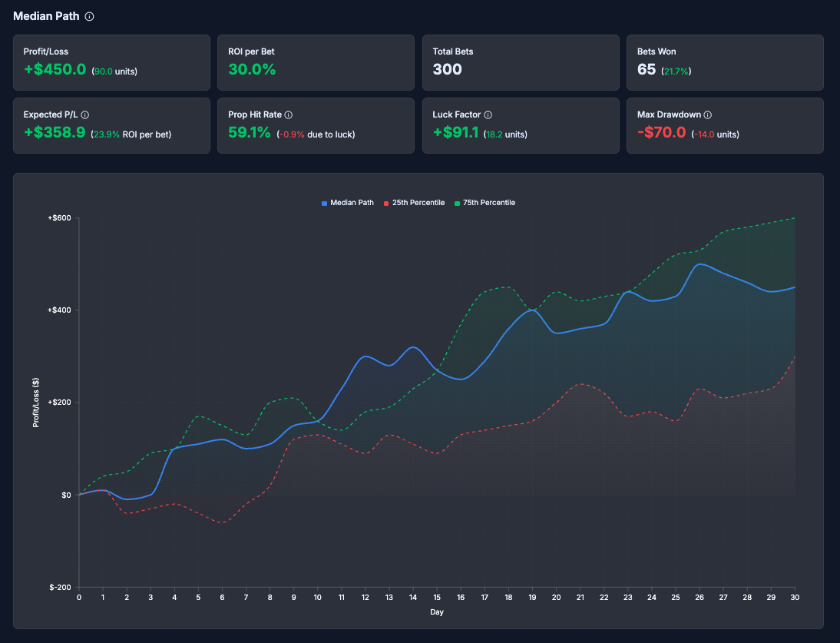840x643 pixels.
Task: Click the +$600 y-axis label
Action: pyautogui.click(x=58, y=217)
